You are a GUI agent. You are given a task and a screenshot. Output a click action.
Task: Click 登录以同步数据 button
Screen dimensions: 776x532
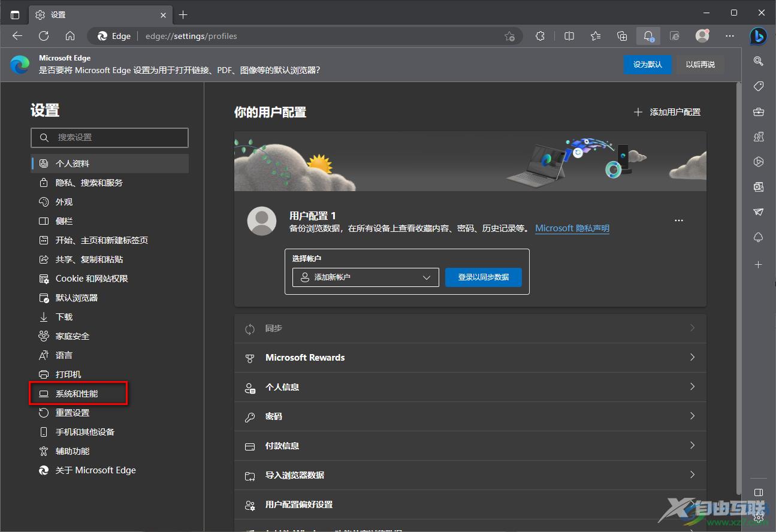coord(484,277)
